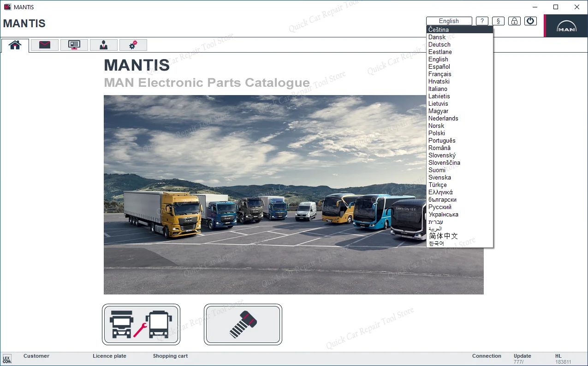588x366 pixels.
Task: Select Svenska language
Action: tap(460, 177)
